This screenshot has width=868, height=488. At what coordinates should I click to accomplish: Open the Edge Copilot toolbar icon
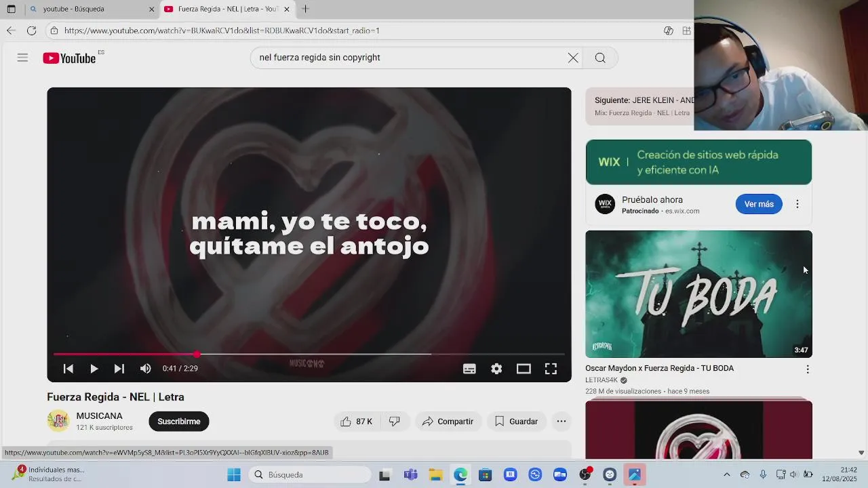click(x=669, y=30)
